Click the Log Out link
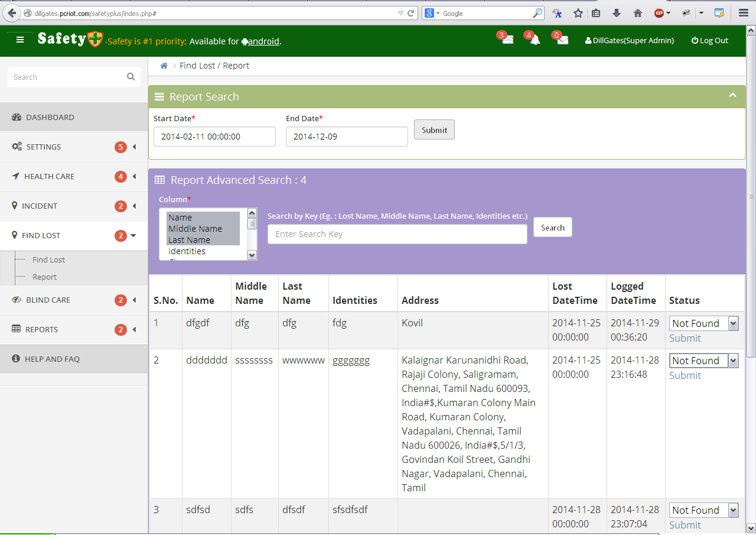The height and width of the screenshot is (535, 756). 709,40
